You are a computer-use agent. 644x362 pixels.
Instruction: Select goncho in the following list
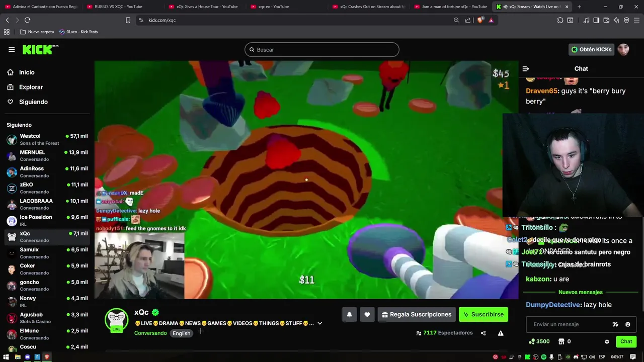(47, 286)
